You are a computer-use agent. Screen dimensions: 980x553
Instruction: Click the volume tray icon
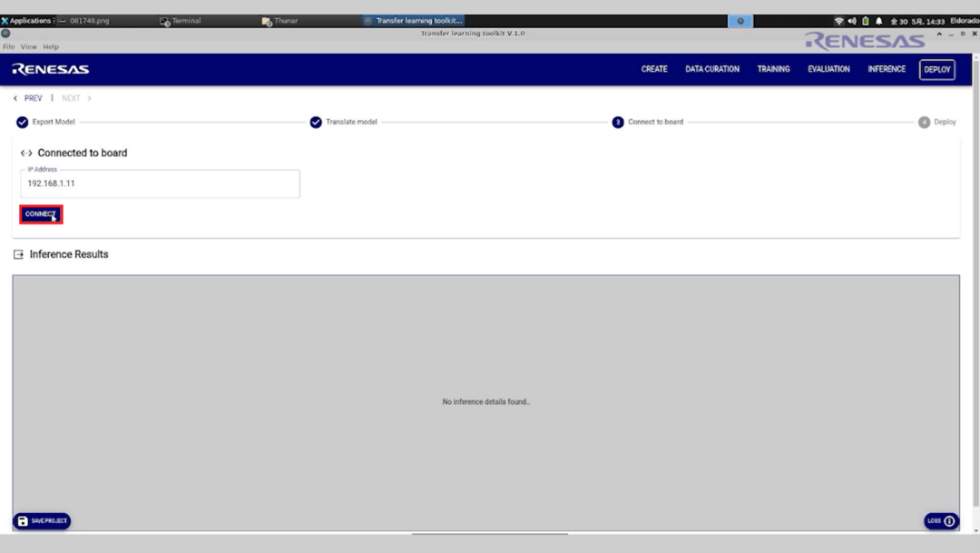click(x=852, y=21)
